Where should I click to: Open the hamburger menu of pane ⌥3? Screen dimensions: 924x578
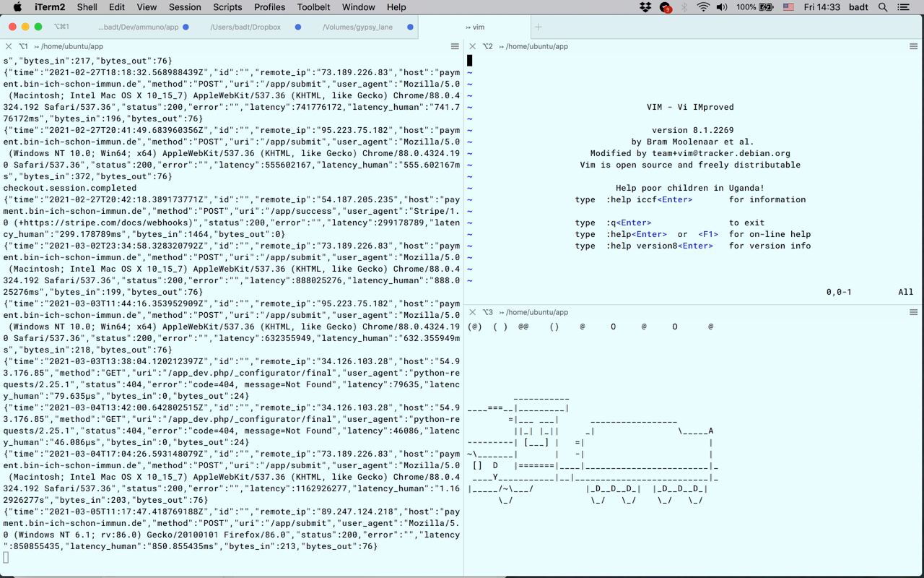tap(913, 312)
